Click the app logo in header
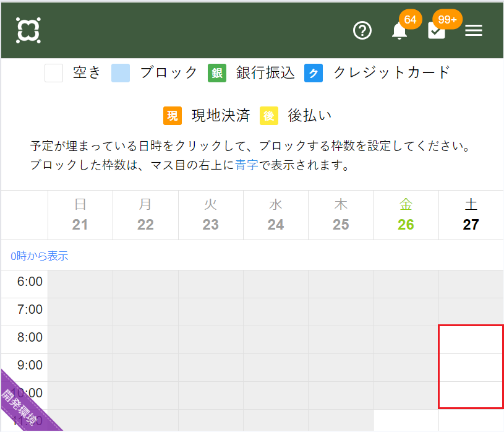 [x=28, y=30]
